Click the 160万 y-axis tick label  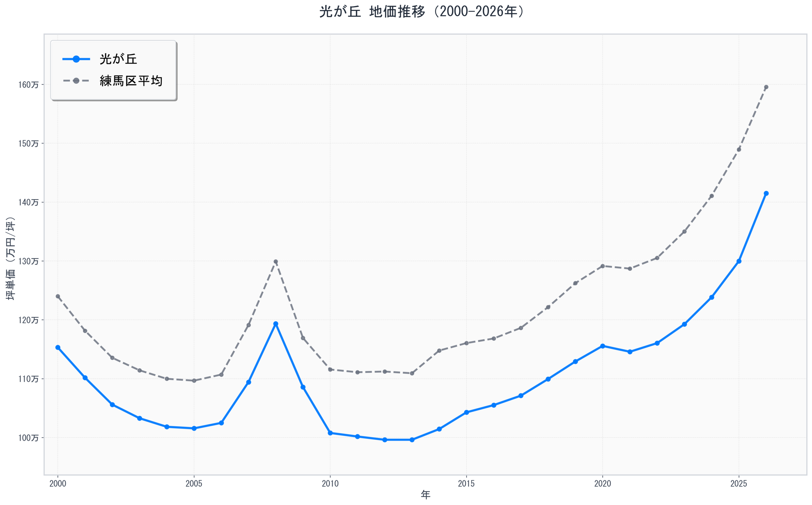coord(28,85)
